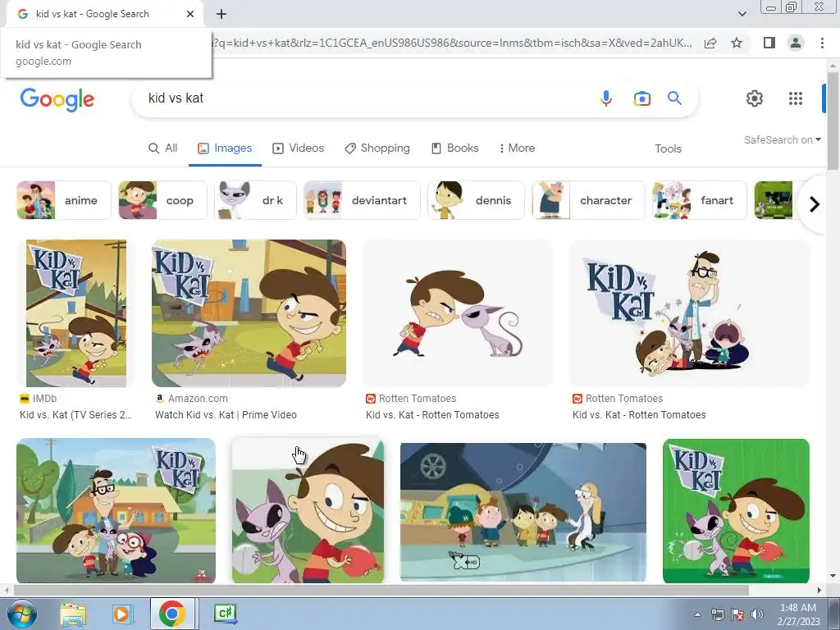
Task: Open the Disney XD spaceship scene image
Action: point(523,512)
